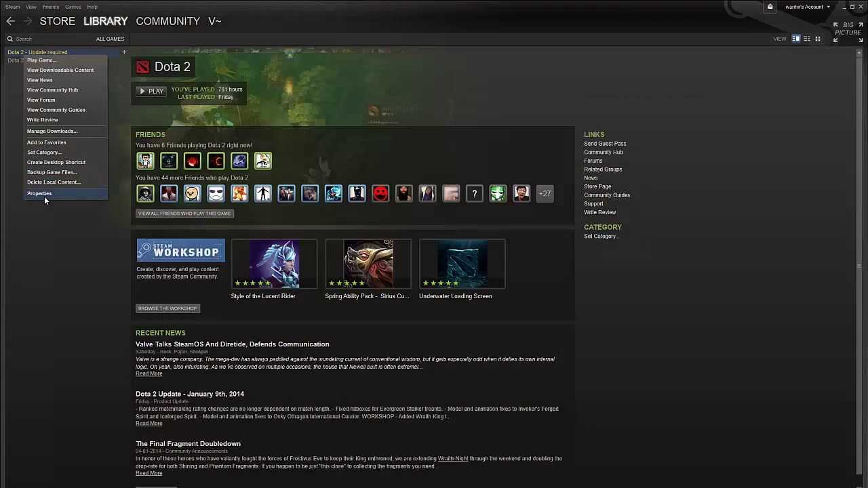The width and height of the screenshot is (868, 488).
Task: Open the Games menu
Action: click(x=73, y=7)
